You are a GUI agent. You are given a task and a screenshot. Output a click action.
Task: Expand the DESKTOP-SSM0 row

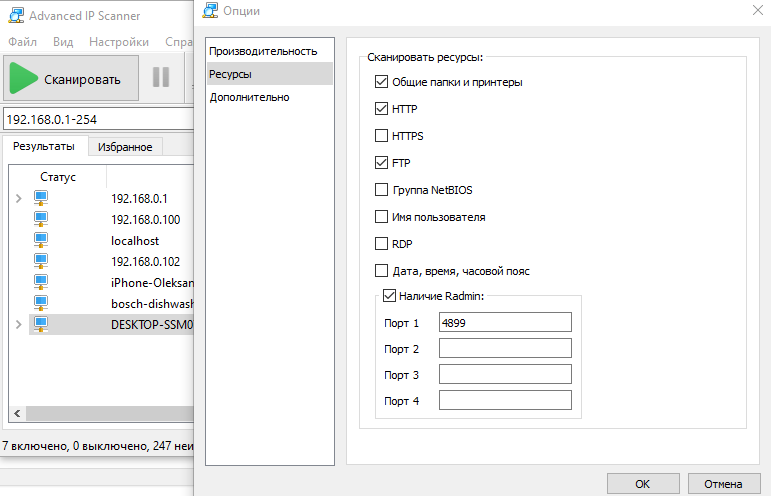tap(19, 325)
